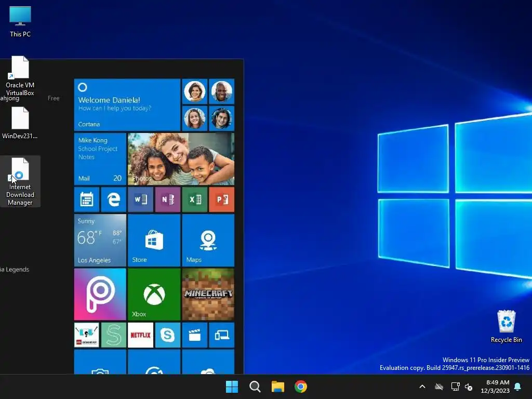Open the Cortana welcome tile

(x=127, y=105)
